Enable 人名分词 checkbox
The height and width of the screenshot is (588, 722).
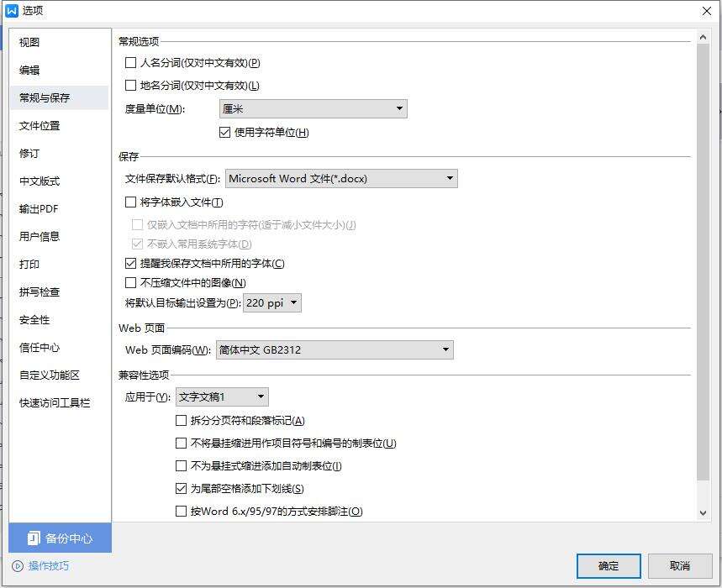point(131,62)
